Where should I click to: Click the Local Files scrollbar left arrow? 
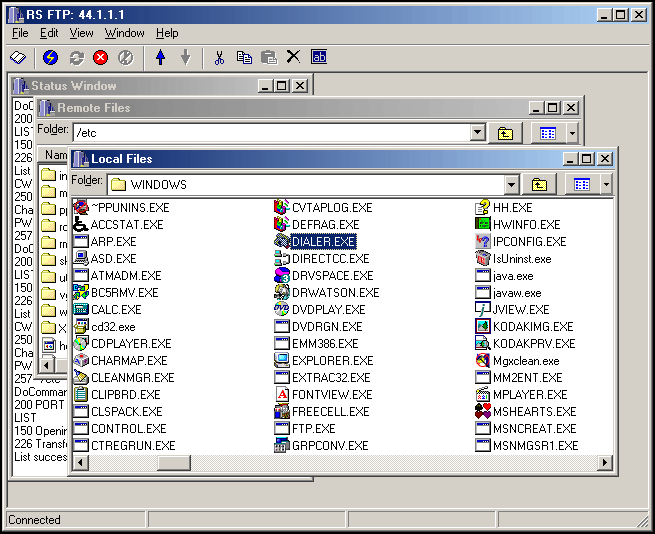coord(81,463)
